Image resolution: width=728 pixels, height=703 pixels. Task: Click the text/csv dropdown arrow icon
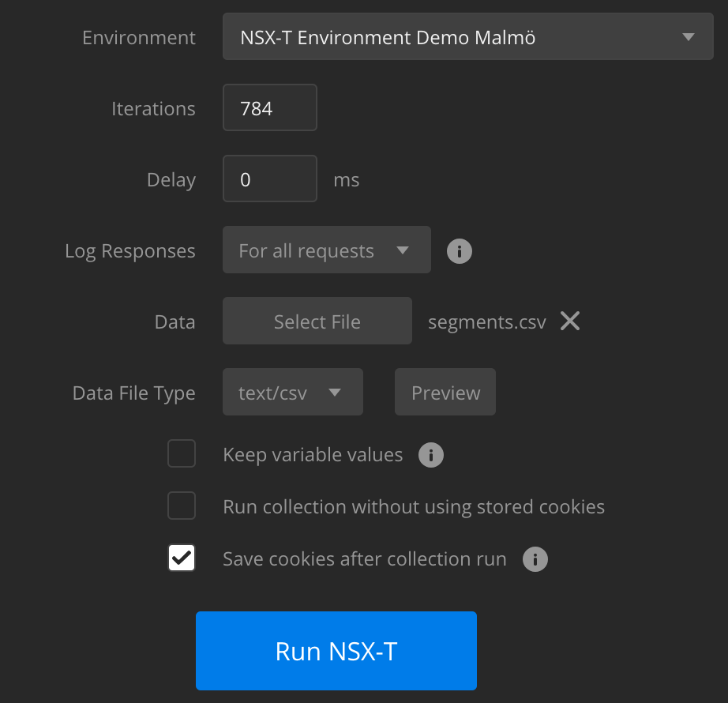pos(335,392)
